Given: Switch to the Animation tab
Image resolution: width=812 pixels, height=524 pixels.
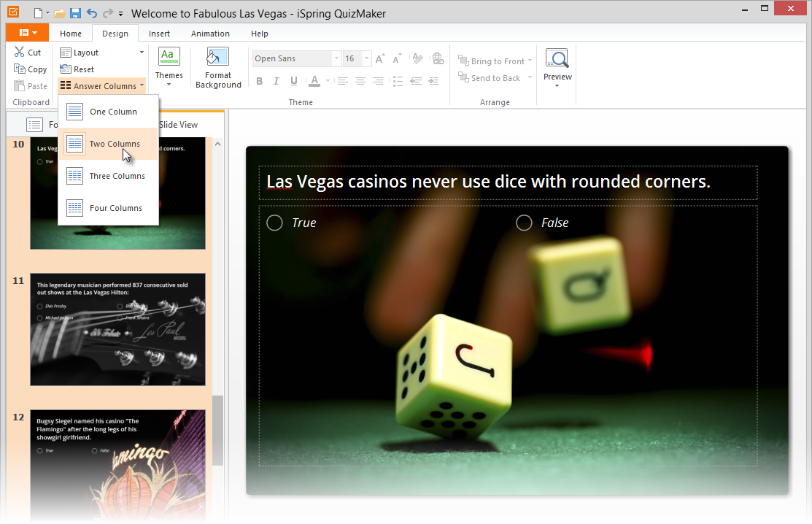Looking at the screenshot, I should coord(210,34).
